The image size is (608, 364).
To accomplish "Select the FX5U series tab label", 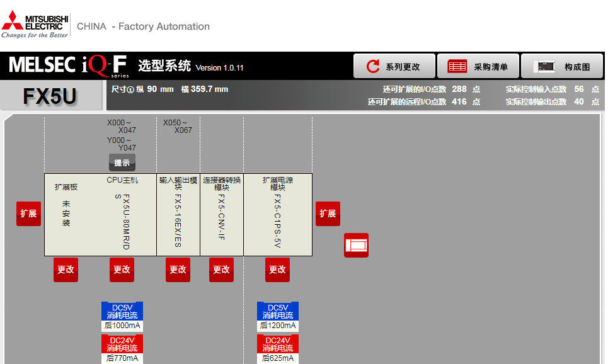I will (x=50, y=96).
